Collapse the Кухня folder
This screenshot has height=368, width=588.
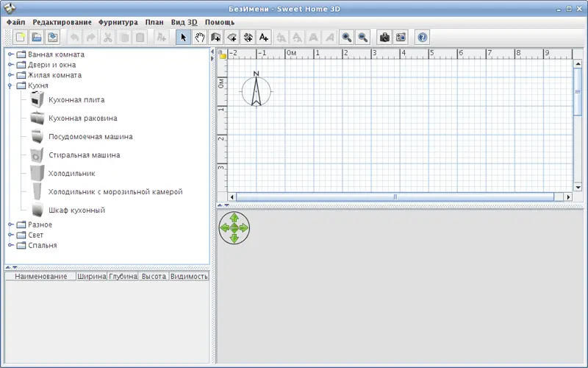(10, 86)
